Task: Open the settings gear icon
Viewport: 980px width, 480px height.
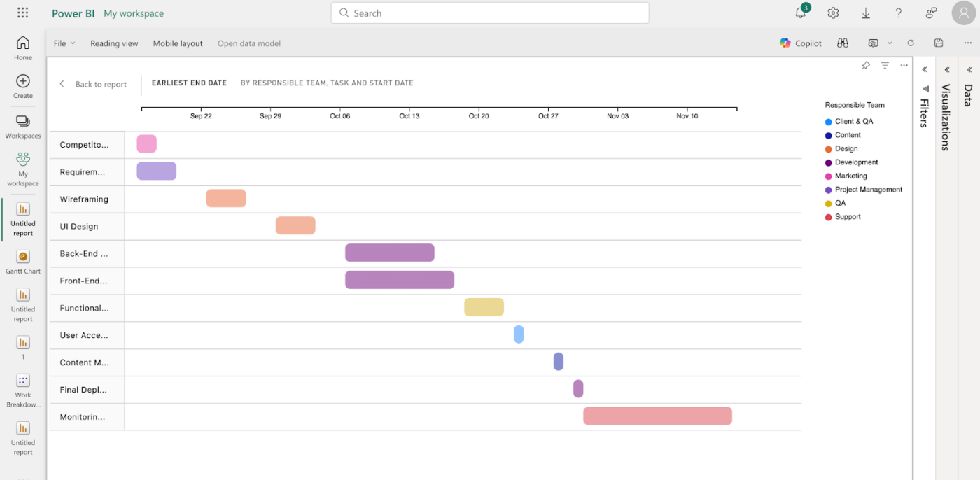Action: tap(833, 13)
